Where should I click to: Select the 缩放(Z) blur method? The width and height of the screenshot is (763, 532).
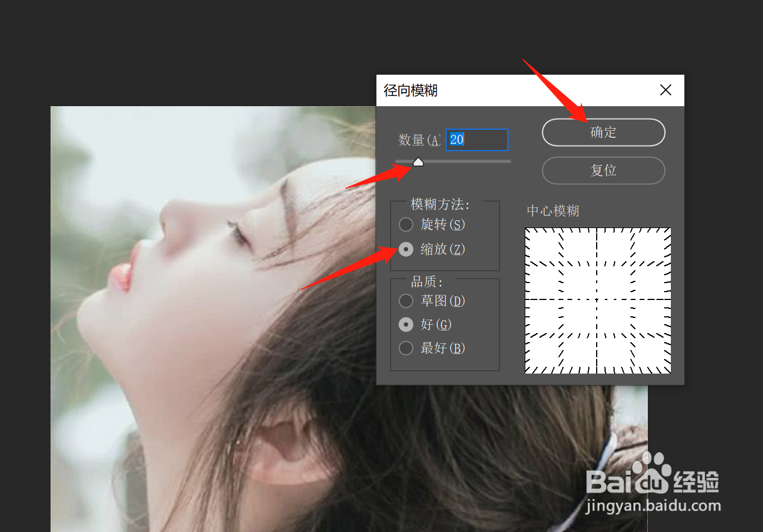coord(432,249)
